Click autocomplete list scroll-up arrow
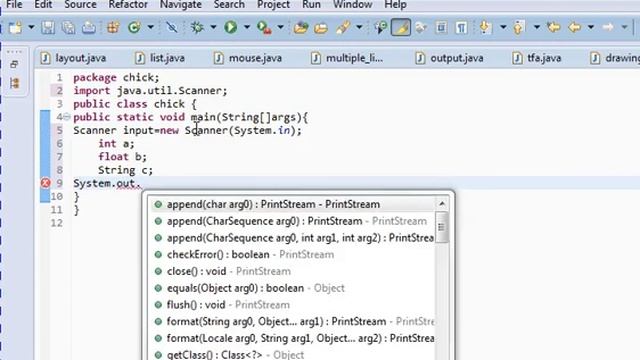Viewport: 640px width, 360px height. 442,204
